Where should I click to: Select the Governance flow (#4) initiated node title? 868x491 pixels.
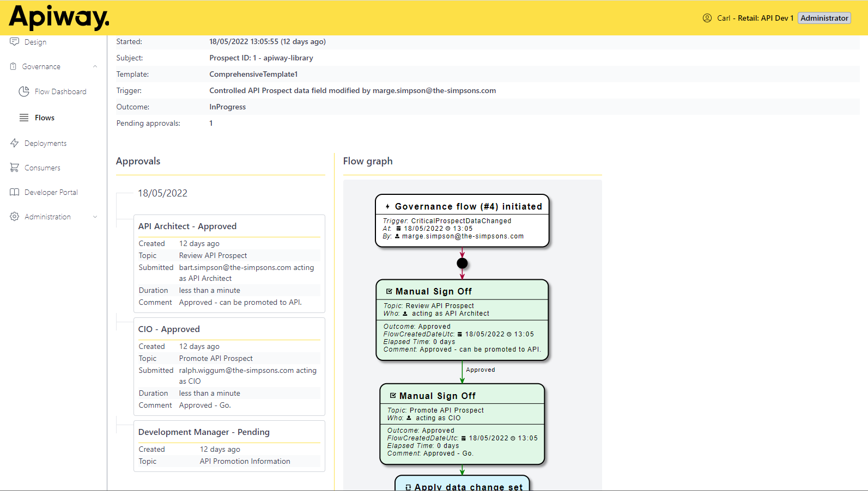tap(469, 207)
